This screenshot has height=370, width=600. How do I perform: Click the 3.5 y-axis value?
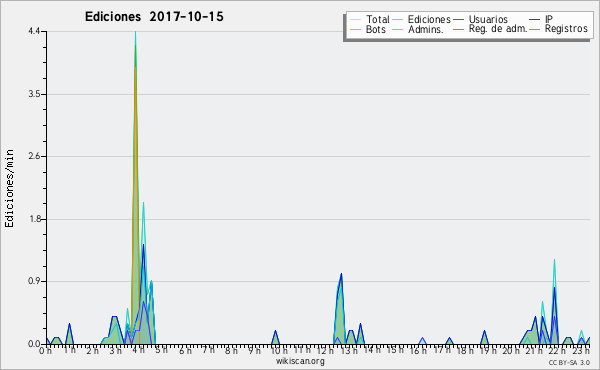(34, 94)
